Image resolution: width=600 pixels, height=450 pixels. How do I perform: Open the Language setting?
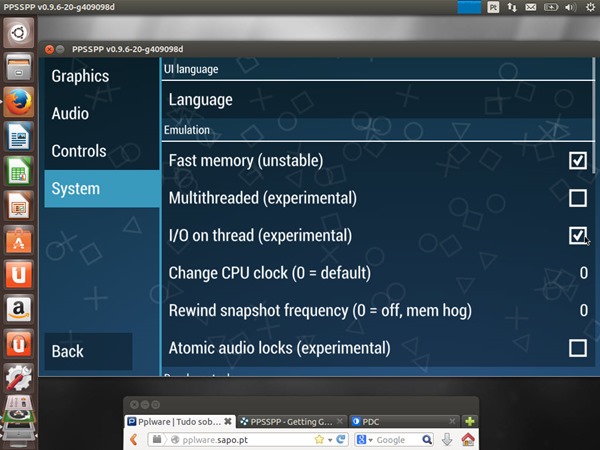pos(377,100)
